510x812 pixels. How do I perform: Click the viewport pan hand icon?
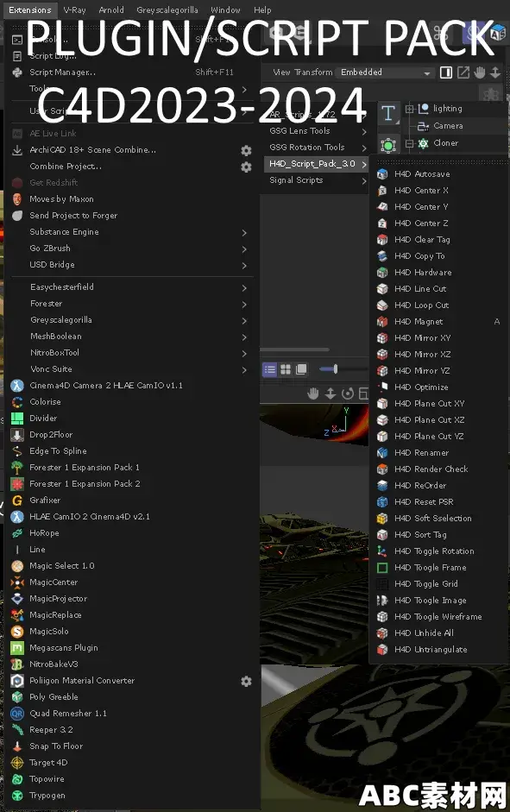(312, 393)
